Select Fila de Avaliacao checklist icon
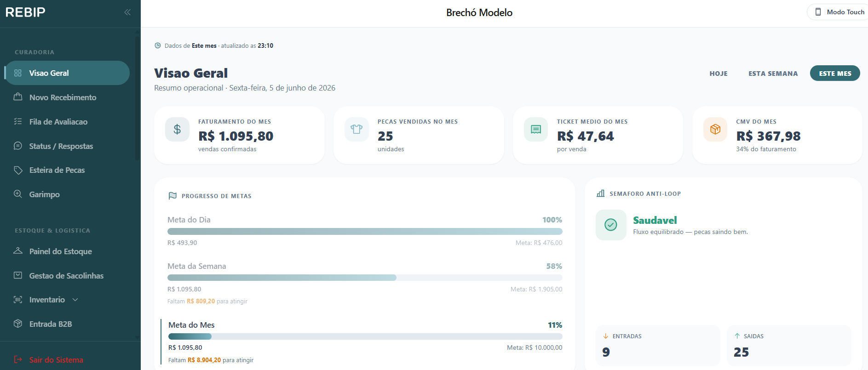 tap(18, 121)
